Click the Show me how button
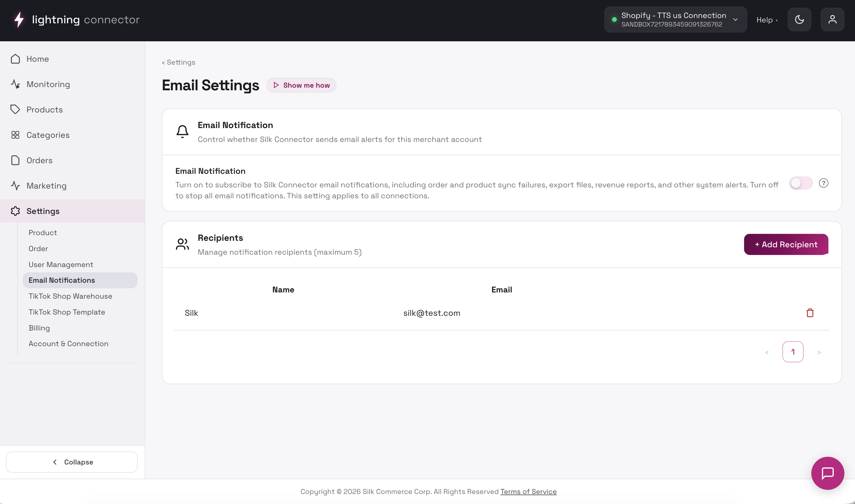Viewport: 855px width, 504px height. pyautogui.click(x=301, y=85)
